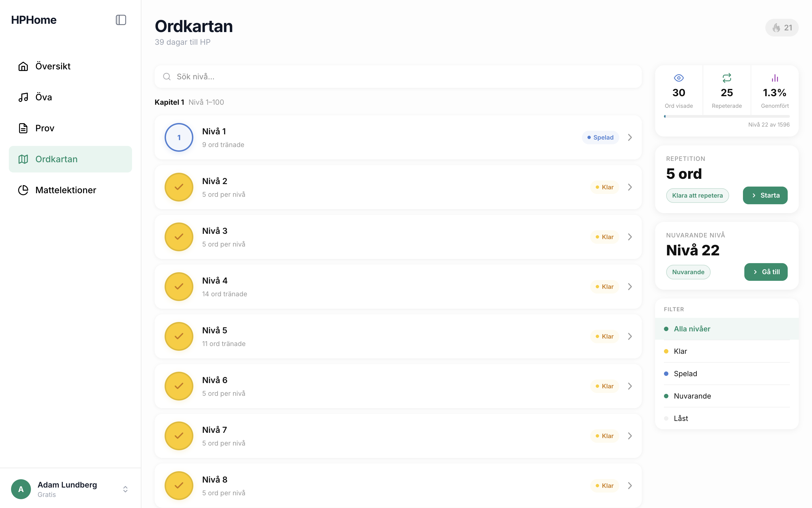
Task: Click the Sök nivå search field
Action: coord(397,76)
